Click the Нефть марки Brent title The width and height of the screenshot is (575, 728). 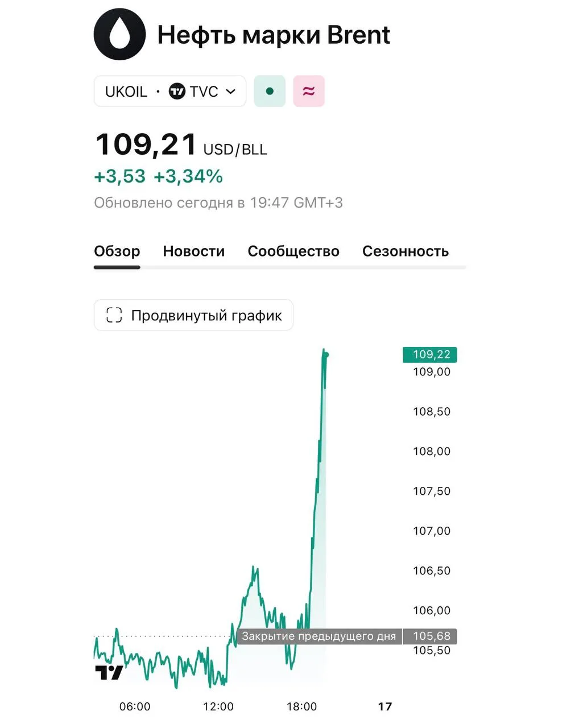(x=274, y=35)
